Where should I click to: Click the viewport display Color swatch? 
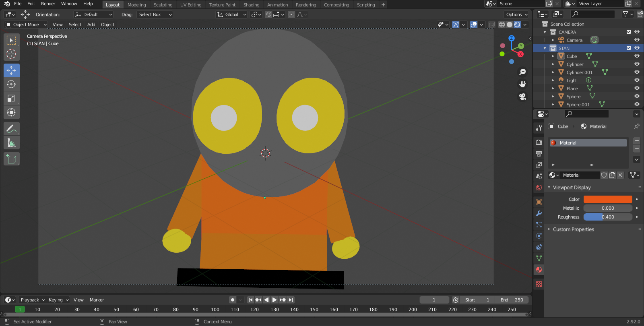tap(608, 199)
